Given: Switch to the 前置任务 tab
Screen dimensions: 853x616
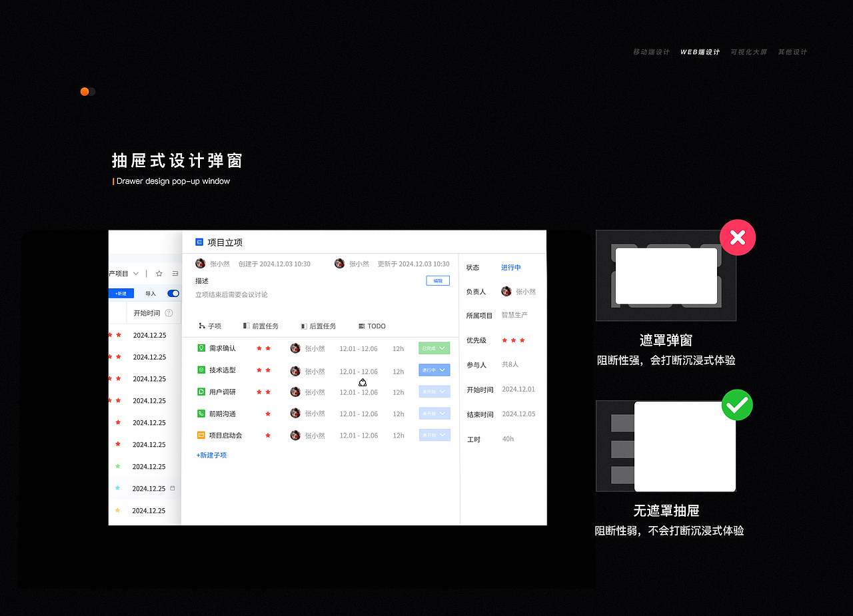Looking at the screenshot, I should (x=261, y=326).
